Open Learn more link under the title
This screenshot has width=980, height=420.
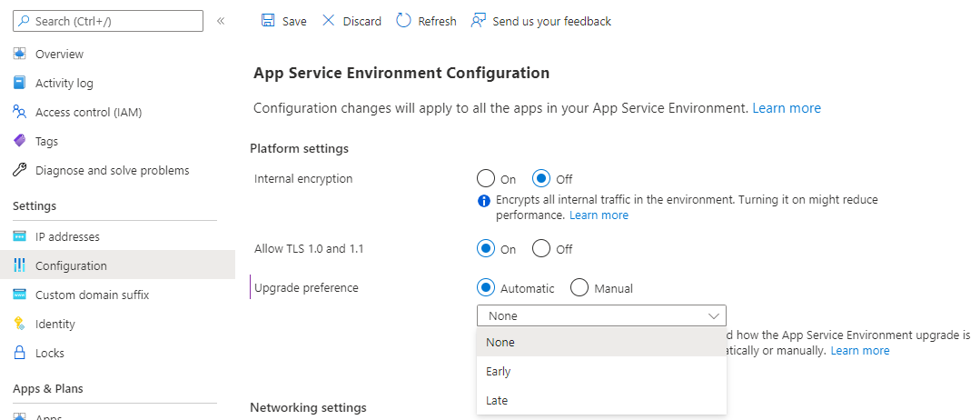click(x=787, y=108)
